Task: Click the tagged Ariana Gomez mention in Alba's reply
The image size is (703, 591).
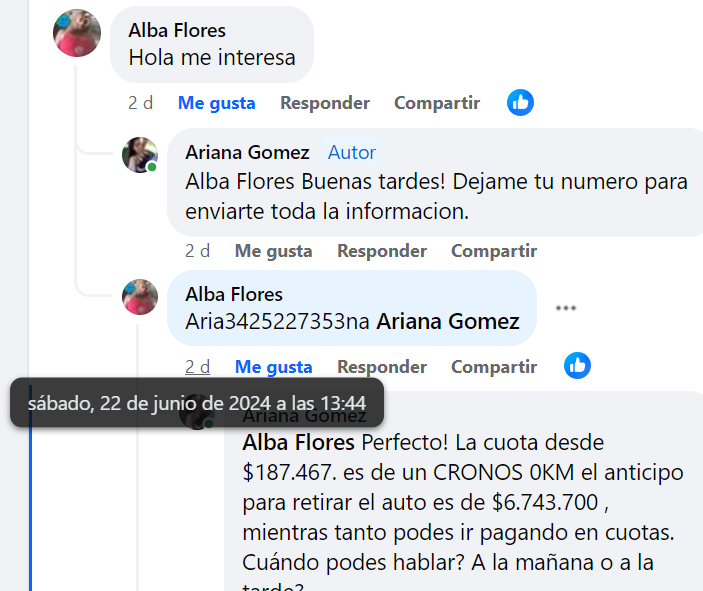Action: [x=448, y=322]
